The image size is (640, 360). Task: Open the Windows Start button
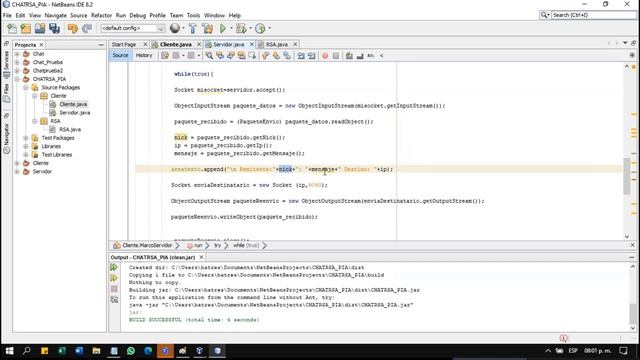click(9, 351)
